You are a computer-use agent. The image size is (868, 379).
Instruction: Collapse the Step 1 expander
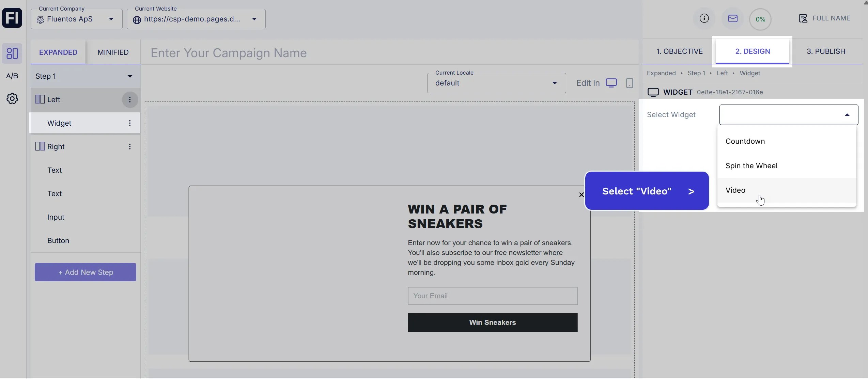(130, 76)
